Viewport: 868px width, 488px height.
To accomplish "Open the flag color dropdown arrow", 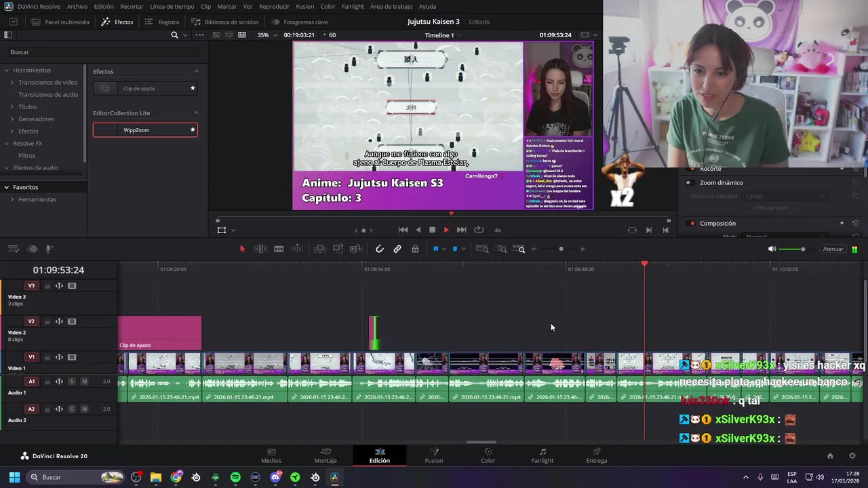I will [444, 249].
